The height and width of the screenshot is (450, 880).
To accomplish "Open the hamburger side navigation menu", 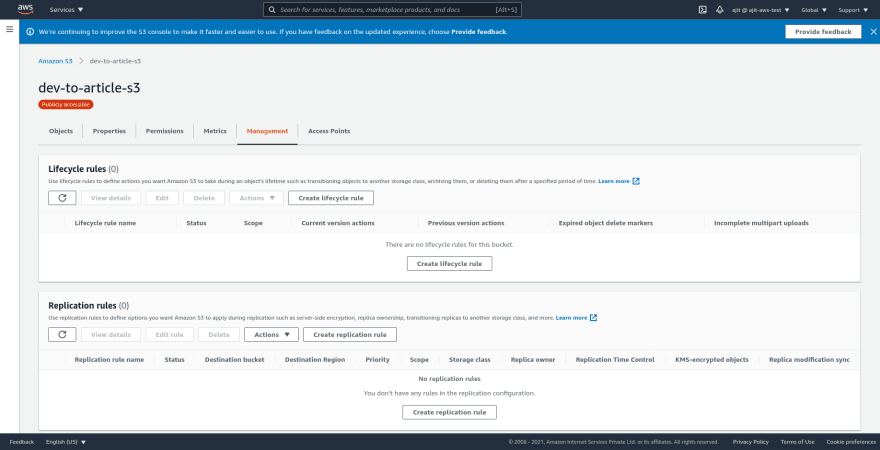I will [x=10, y=29].
